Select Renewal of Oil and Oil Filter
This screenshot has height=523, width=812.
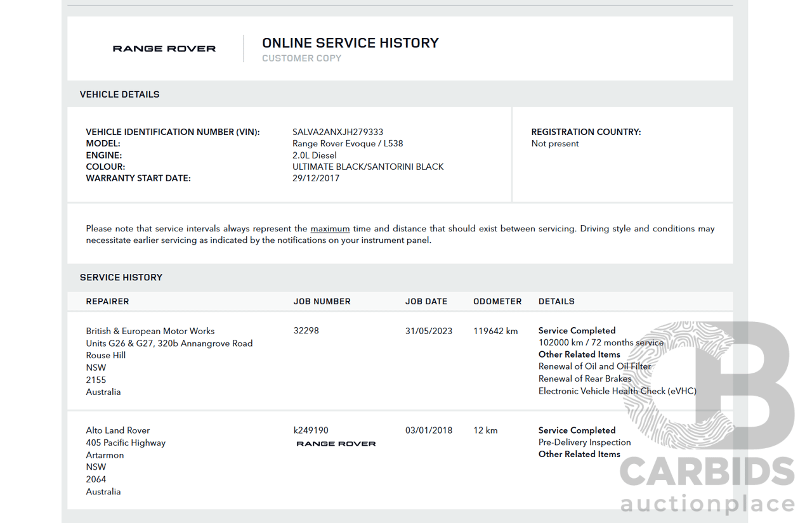tap(595, 366)
